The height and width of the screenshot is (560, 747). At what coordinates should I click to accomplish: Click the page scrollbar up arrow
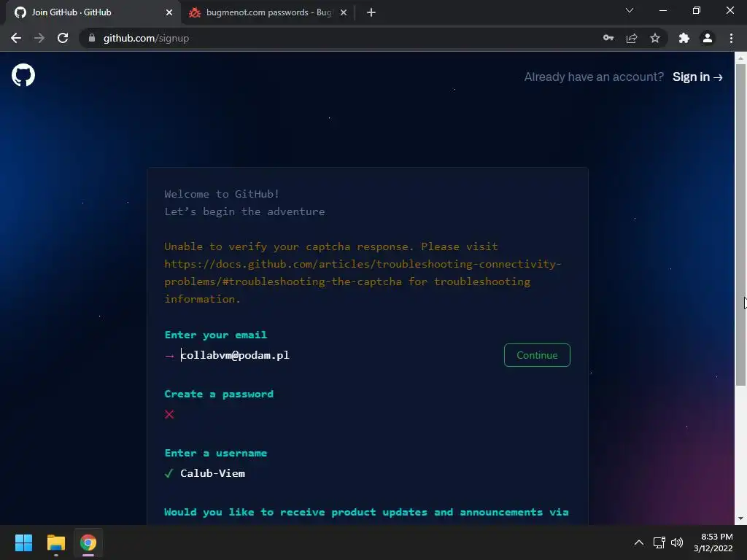click(740, 58)
